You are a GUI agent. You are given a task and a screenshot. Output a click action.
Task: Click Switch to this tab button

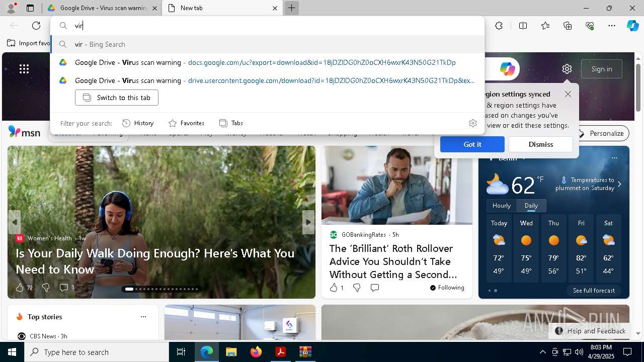tap(117, 98)
